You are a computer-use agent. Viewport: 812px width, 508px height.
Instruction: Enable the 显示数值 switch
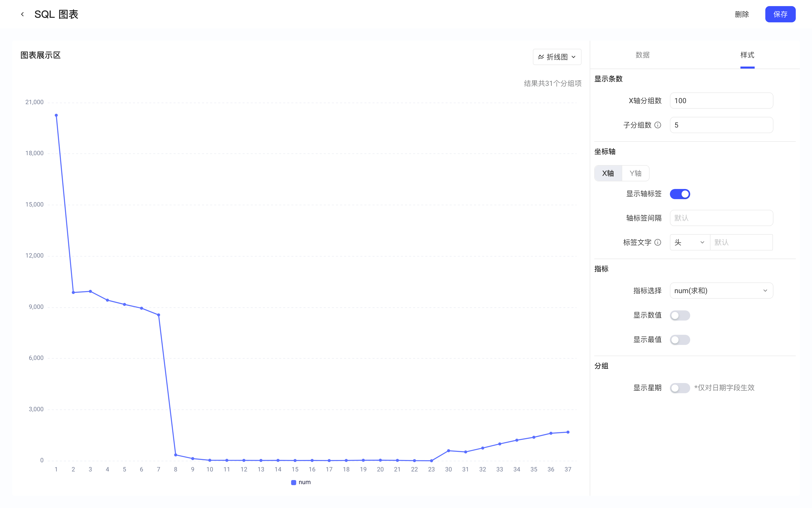pos(680,315)
